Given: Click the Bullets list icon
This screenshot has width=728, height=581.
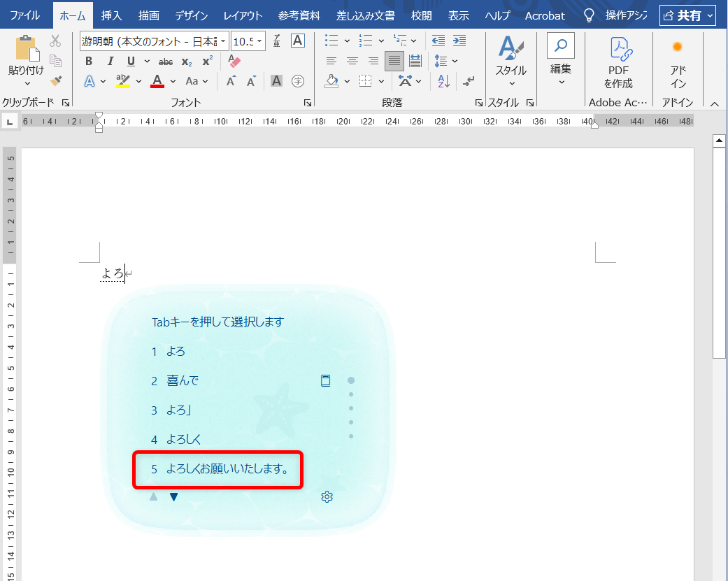Looking at the screenshot, I should 331,41.
